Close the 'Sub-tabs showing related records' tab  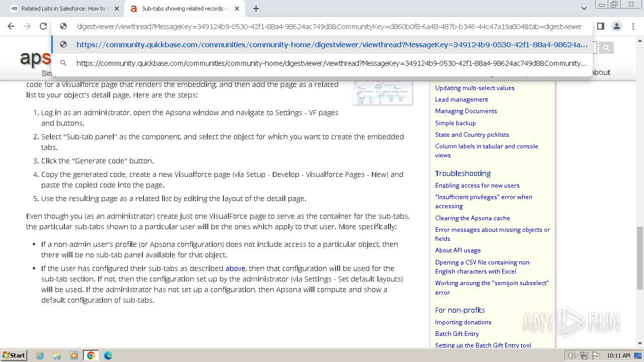237,9
